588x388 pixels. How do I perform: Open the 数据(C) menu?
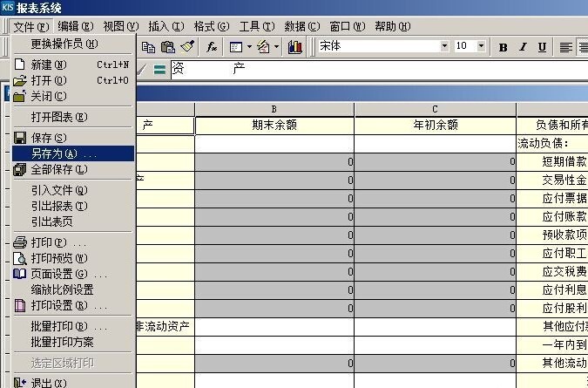pyautogui.click(x=302, y=26)
